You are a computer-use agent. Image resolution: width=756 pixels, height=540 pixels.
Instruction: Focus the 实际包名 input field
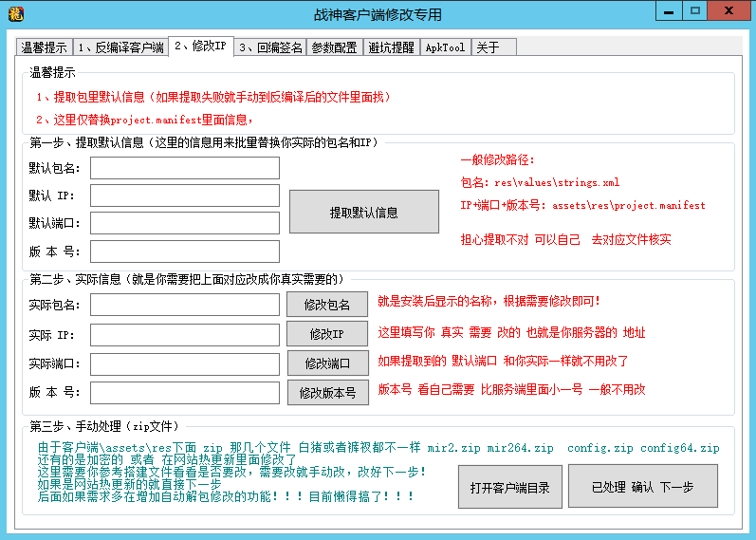point(185,305)
